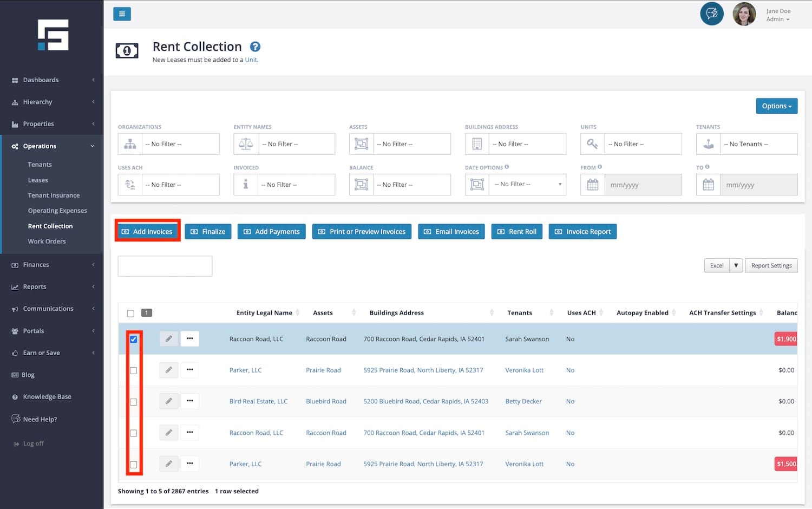The height and width of the screenshot is (509, 812).
Task: Click the table search input box
Action: (x=165, y=266)
